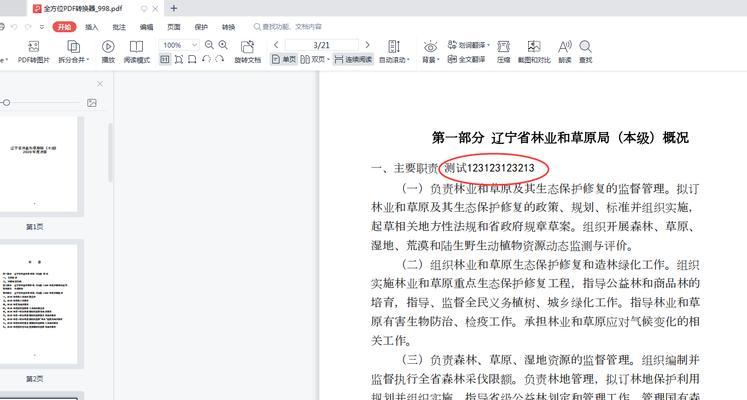Click the 查找功能 search box
This screenshot has width=747, height=400.
pyautogui.click(x=288, y=27)
